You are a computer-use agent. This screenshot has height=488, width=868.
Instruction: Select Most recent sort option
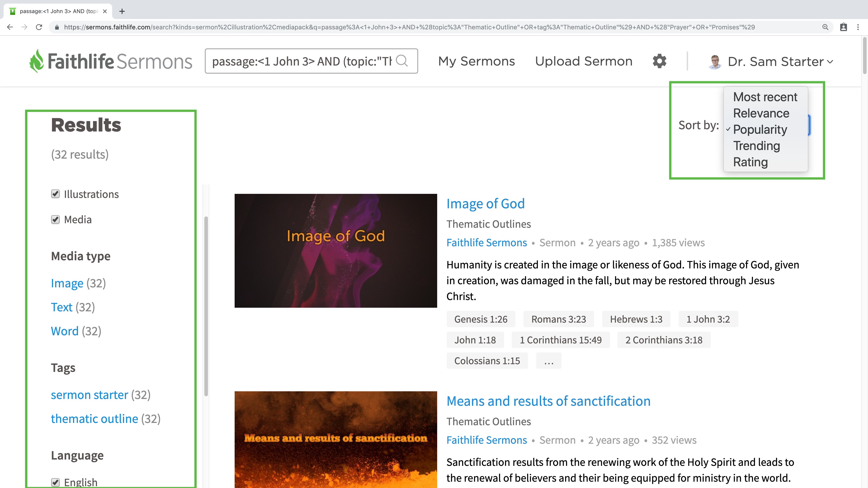coord(765,97)
